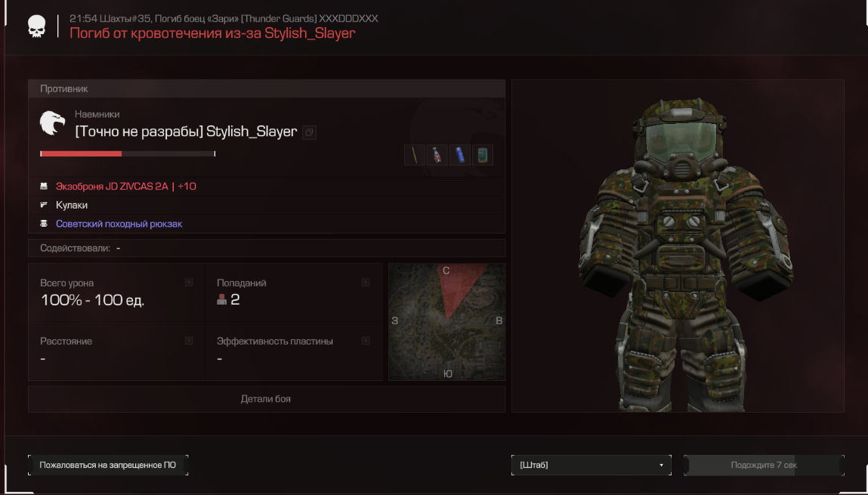This screenshot has width=868, height=495.
Task: Open the [Штаб] respawn point dropdown
Action: (592, 465)
